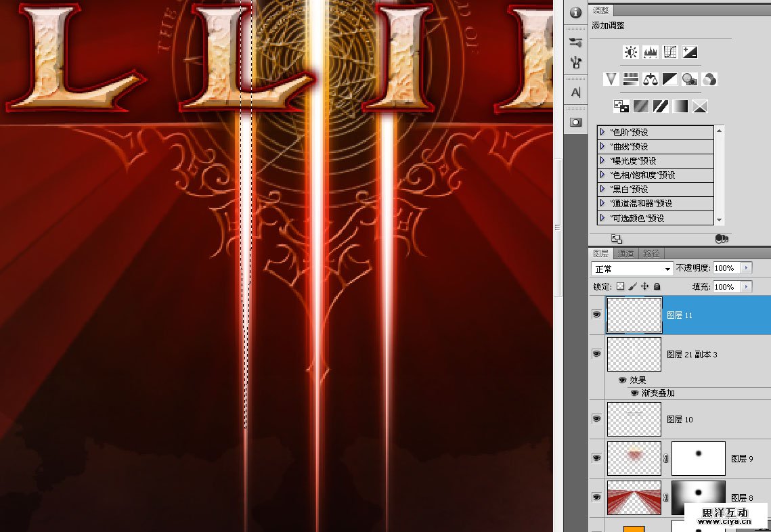
Task: Add a Channel Mixer adjustment
Action: click(x=709, y=79)
